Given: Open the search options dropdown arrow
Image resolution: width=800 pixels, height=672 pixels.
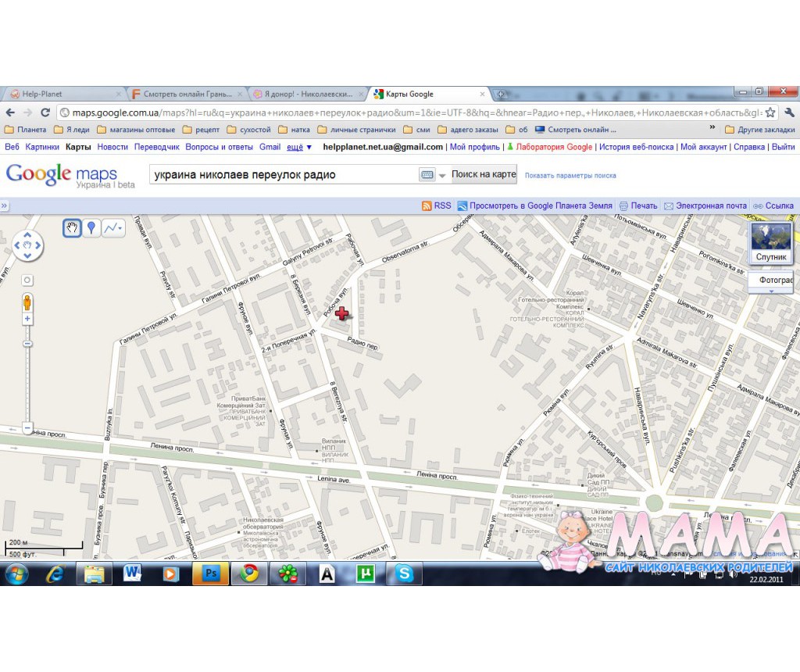Looking at the screenshot, I should [442, 175].
